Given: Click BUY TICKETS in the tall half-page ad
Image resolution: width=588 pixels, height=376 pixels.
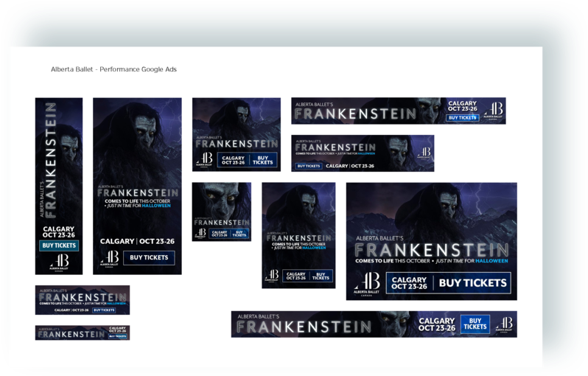Looking at the screenshot, I should [149, 257].
